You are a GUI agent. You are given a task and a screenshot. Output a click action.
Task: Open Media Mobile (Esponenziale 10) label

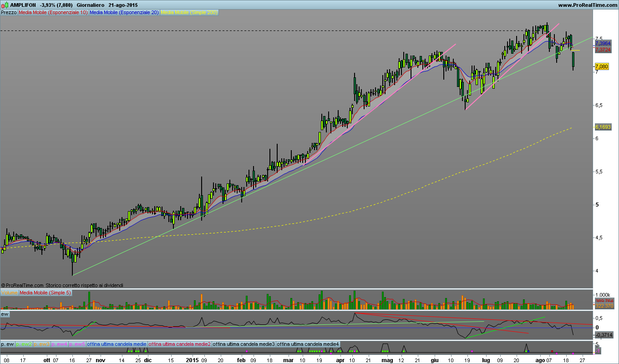tap(53, 13)
